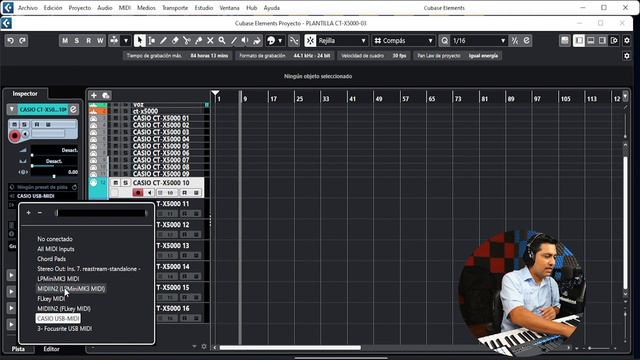Click the Redo arrow in the toolbar

[22, 41]
